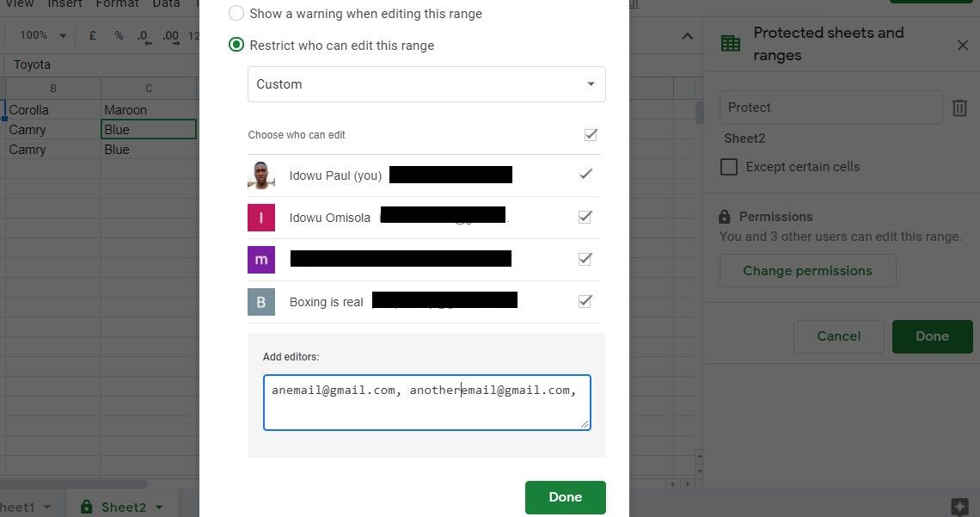Click the pound currency format icon

click(x=93, y=35)
